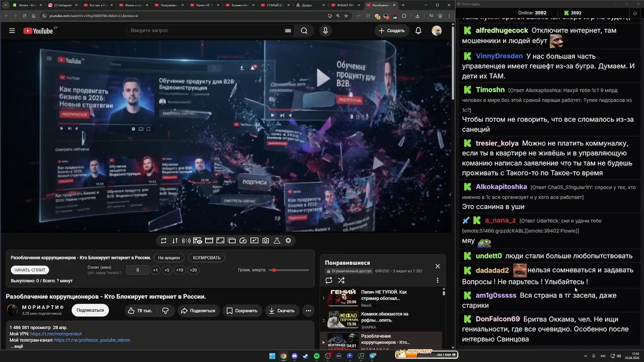The image size is (644, 362).
Task: Click the sparkle filter icon in the player toolbar
Action: [x=254, y=241]
